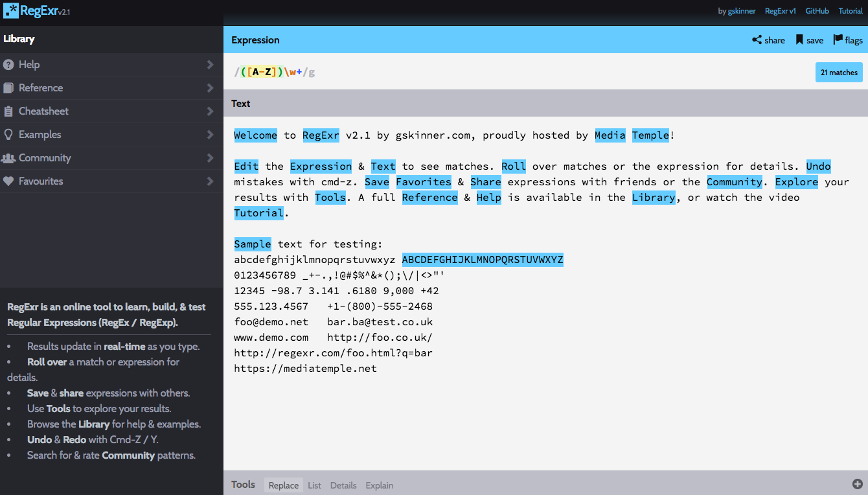Open the Help library item
Screen dimensions: 868x495
[111, 65]
